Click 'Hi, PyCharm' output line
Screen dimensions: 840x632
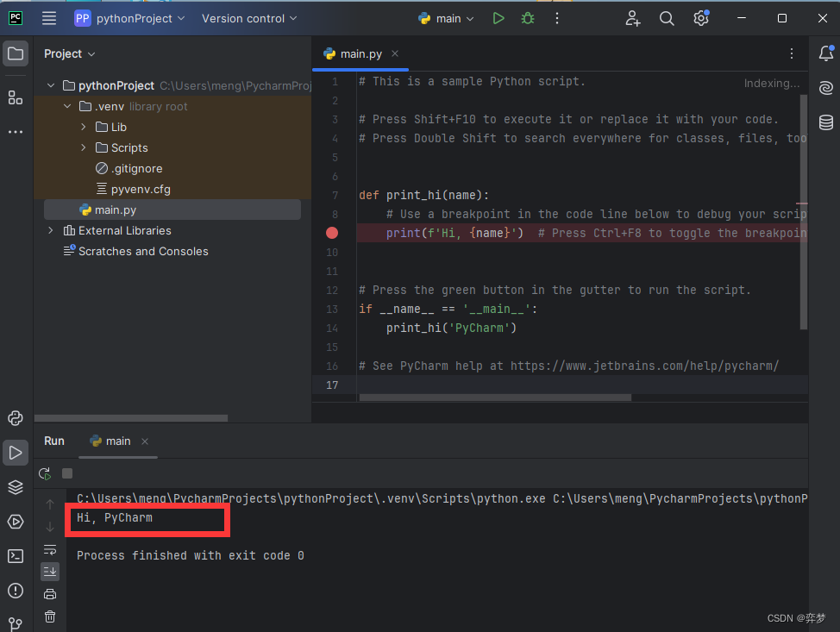[115, 517]
